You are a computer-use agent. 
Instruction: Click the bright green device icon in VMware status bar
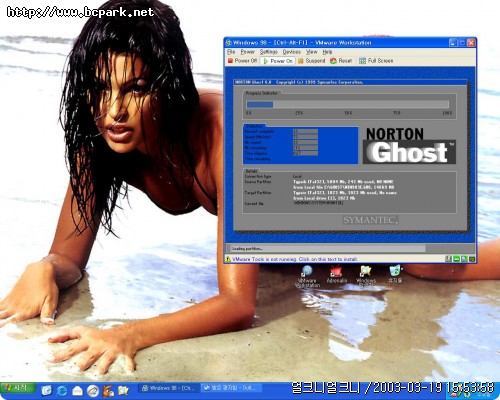pyautogui.click(x=457, y=259)
